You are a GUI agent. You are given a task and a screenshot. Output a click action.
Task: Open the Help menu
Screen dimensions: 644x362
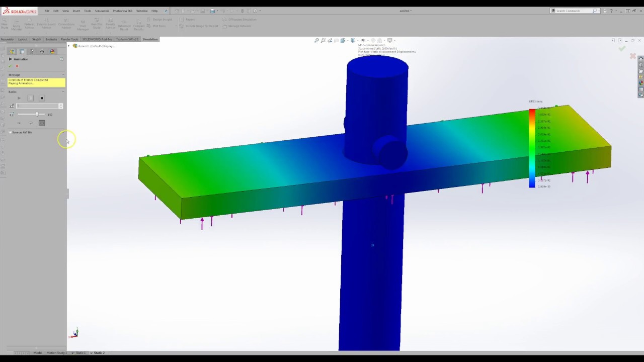coord(154,11)
